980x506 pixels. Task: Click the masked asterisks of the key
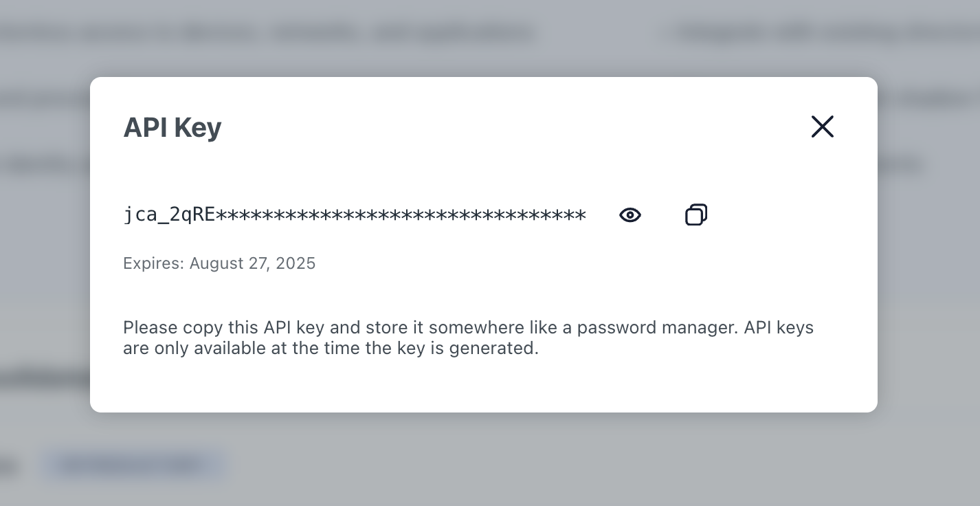point(401,215)
